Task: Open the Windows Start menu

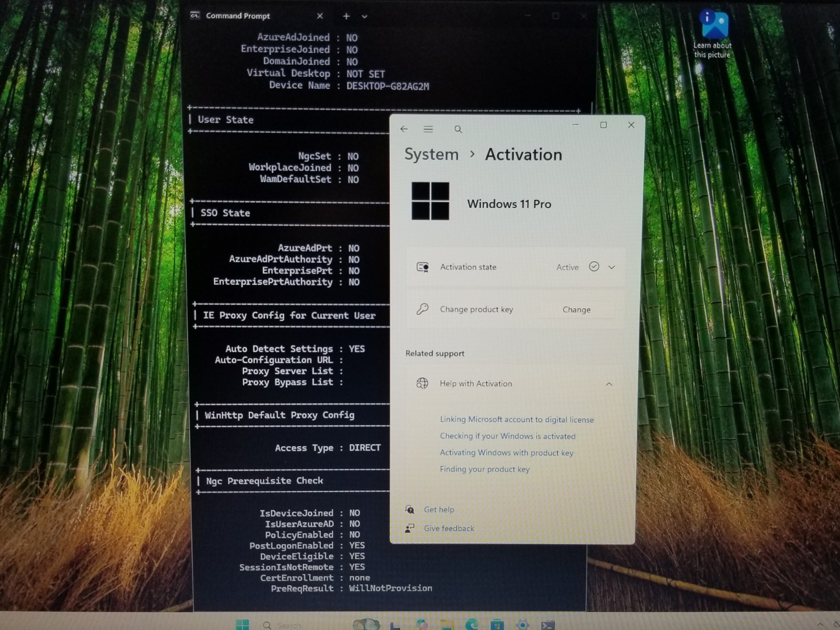Action: pos(243,625)
